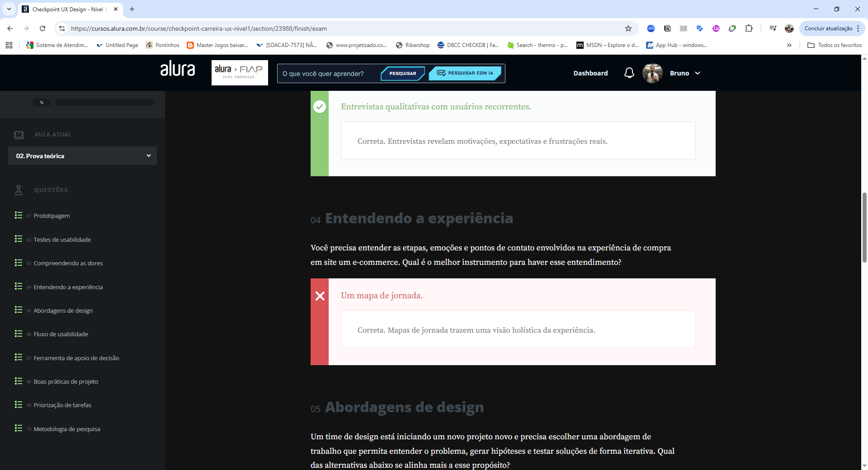The width and height of the screenshot is (868, 470).
Task: Open question 03 Compreendendo as dores
Action: point(68,263)
